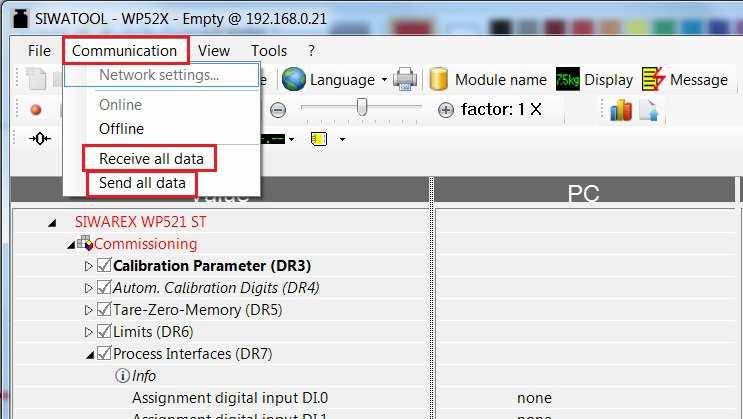This screenshot has width=743, height=419.
Task: Open the View menu
Action: pos(214,50)
